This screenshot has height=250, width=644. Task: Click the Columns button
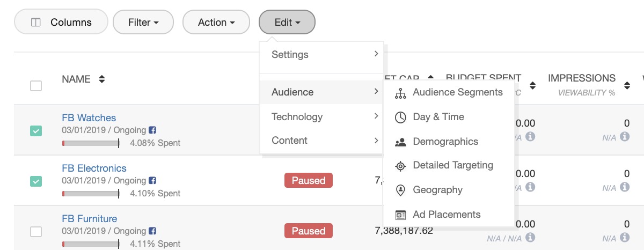point(61,23)
